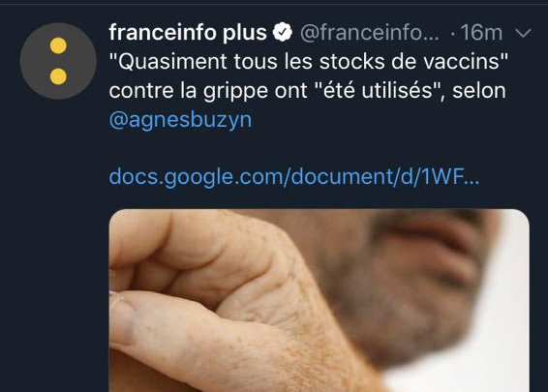Click the verified checkmark badge
The image size is (548, 392).
click(283, 32)
